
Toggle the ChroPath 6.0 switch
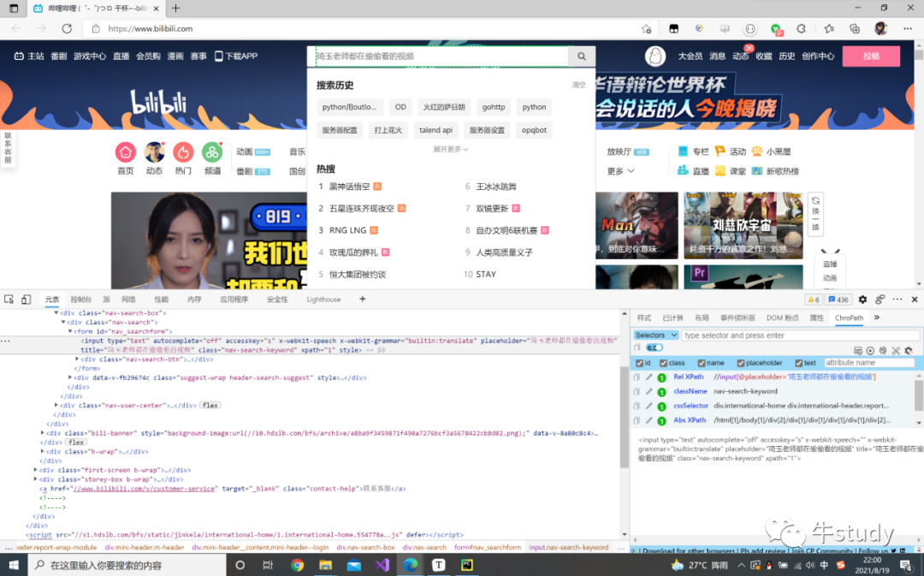[654, 347]
